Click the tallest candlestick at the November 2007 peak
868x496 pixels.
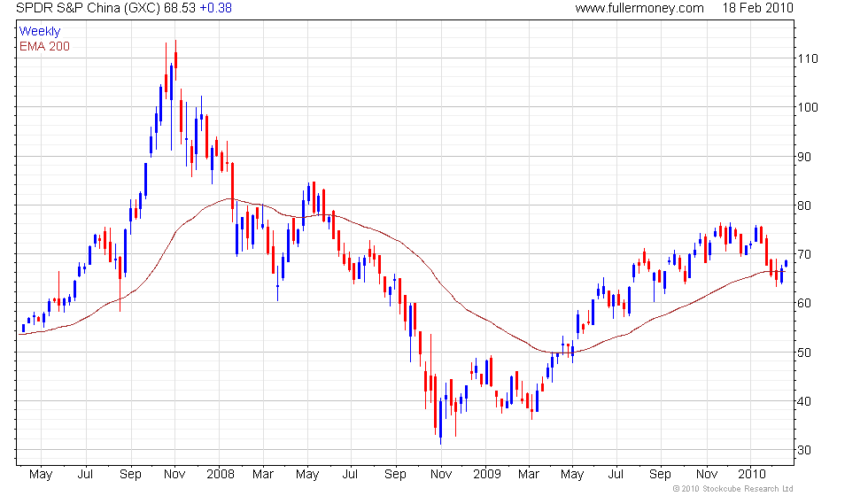coord(175,61)
